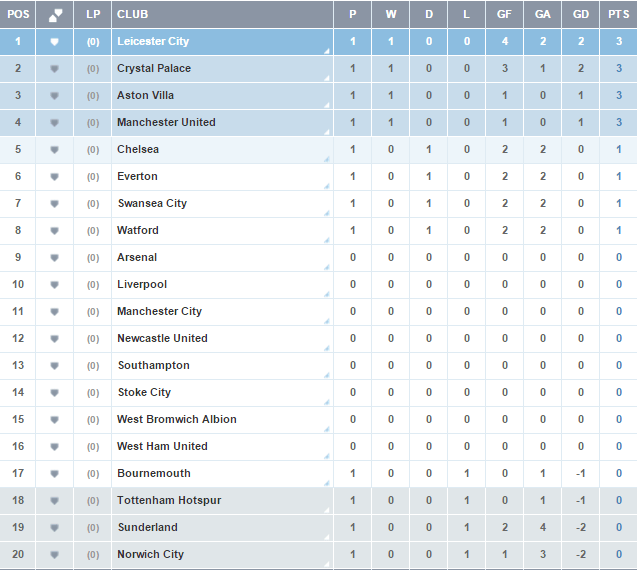The width and height of the screenshot is (637, 570).
Task: Click Arsenal's position movement icon
Action: tap(54, 258)
